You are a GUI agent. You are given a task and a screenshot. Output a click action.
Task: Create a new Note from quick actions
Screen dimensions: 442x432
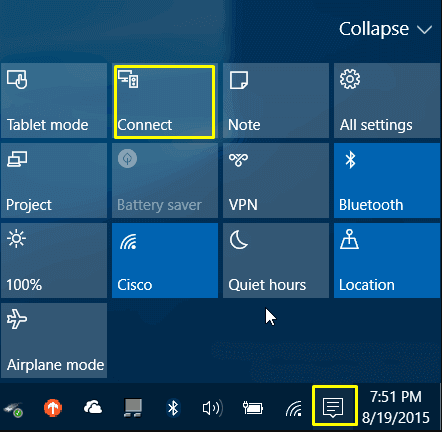(x=276, y=101)
